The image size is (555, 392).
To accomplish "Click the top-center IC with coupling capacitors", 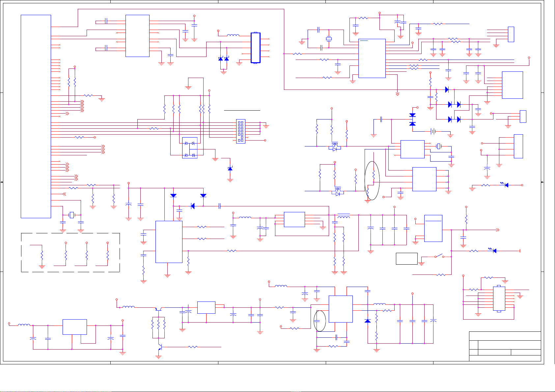I will coord(137,36).
